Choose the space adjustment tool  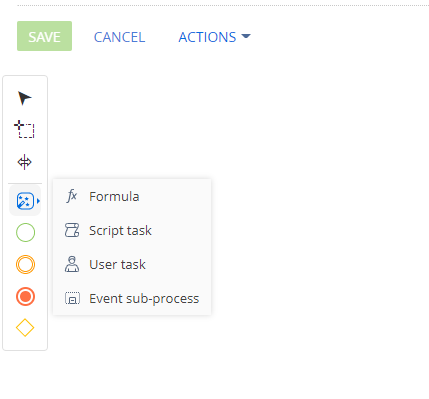tap(24, 162)
